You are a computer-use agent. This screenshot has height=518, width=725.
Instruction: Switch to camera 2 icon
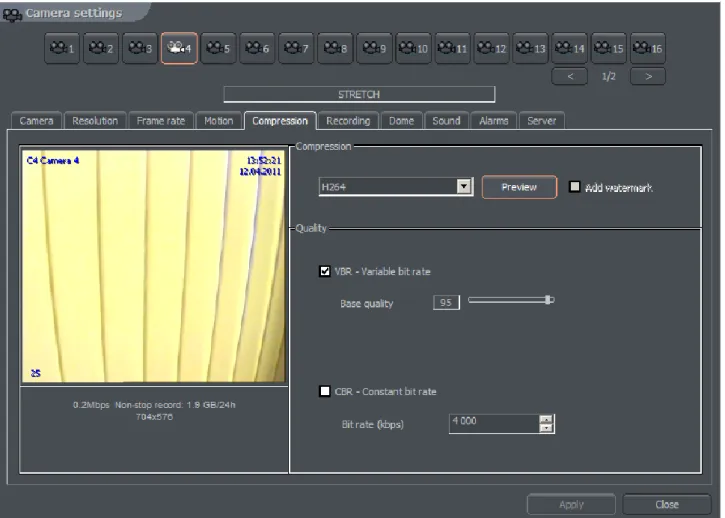pyautogui.click(x=101, y=48)
